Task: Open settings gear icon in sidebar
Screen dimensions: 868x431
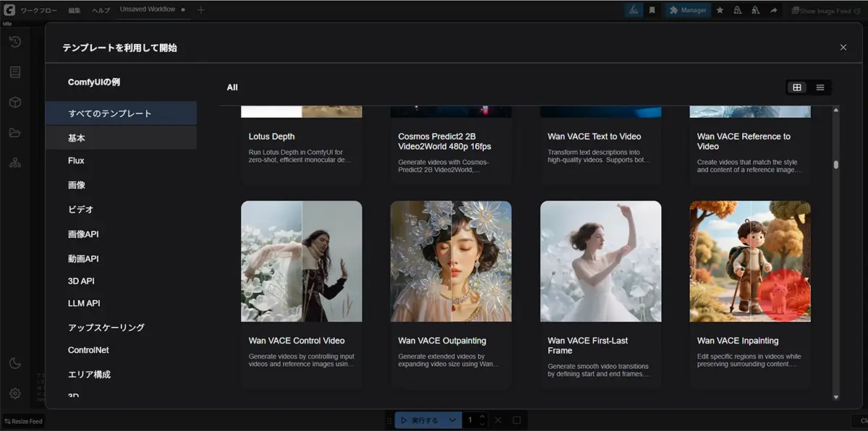Action: click(14, 393)
